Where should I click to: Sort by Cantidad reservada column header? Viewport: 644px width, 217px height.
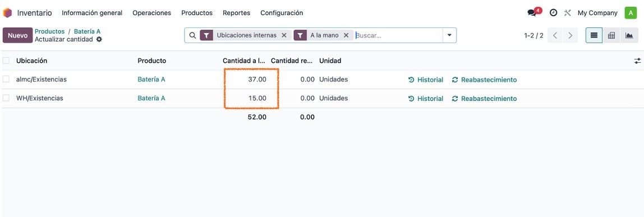click(x=292, y=61)
